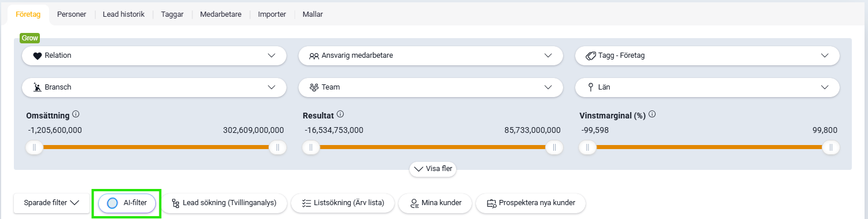The image size is (868, 219).
Task: Click the Resultat minimum slider handle
Action: pos(311,147)
